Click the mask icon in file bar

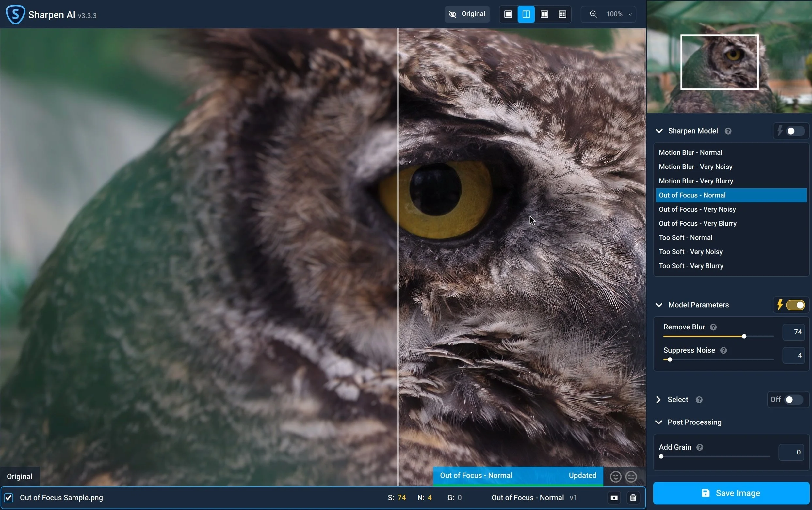point(614,498)
